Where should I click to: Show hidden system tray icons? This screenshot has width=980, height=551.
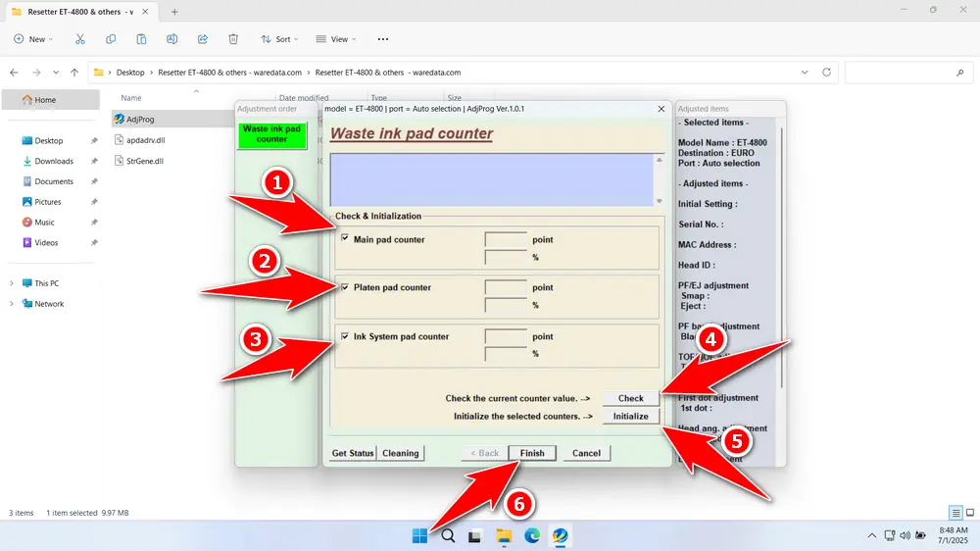(871, 535)
